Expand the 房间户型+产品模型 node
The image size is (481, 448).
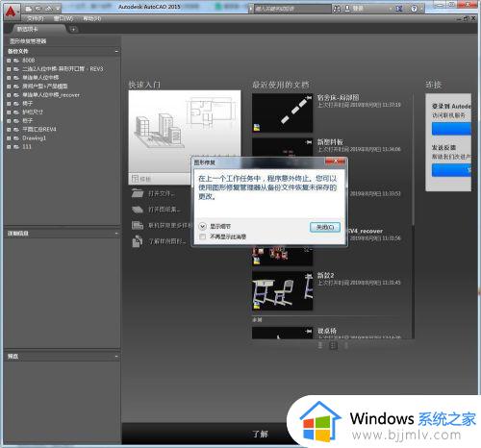tap(9, 87)
